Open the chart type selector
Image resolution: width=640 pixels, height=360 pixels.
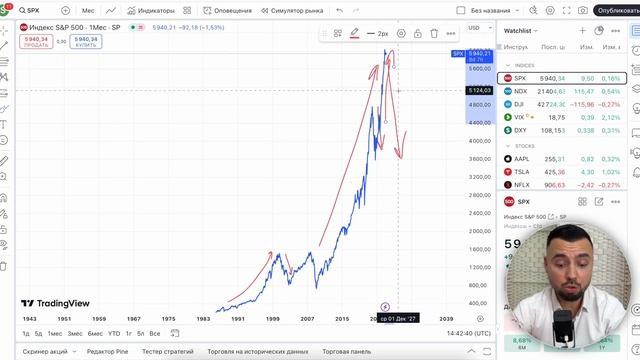click(111, 11)
